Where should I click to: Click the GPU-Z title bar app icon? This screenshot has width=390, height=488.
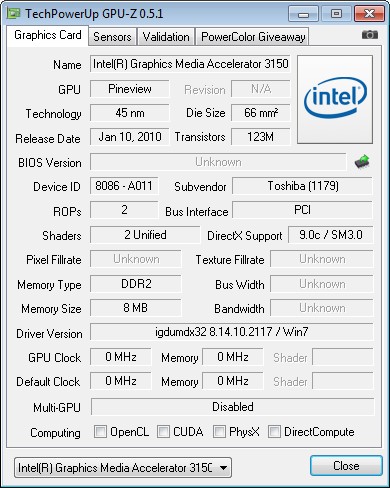pos(14,13)
